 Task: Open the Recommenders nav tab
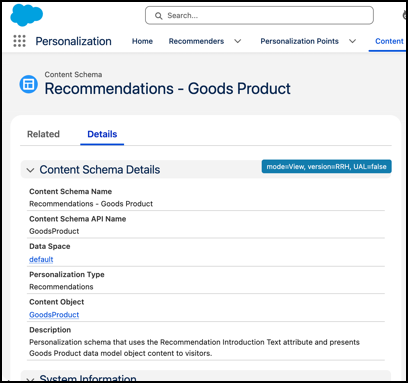tap(196, 41)
